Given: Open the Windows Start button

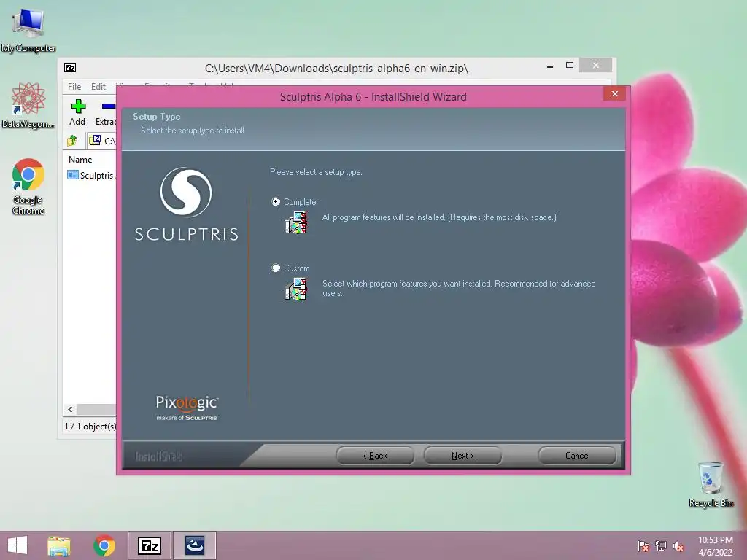Looking at the screenshot, I should (18, 545).
